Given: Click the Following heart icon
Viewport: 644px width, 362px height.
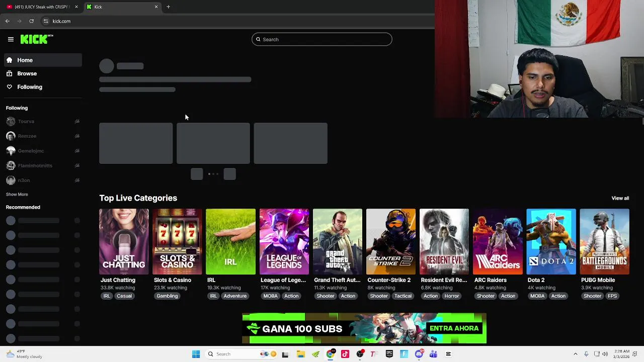Looking at the screenshot, I should click(x=9, y=87).
